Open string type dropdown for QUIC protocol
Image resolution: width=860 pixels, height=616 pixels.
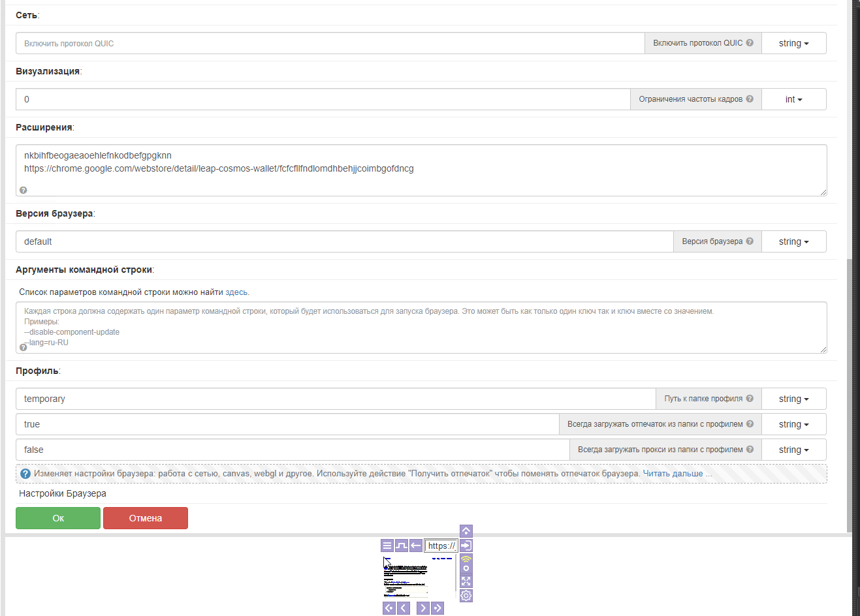pos(793,43)
